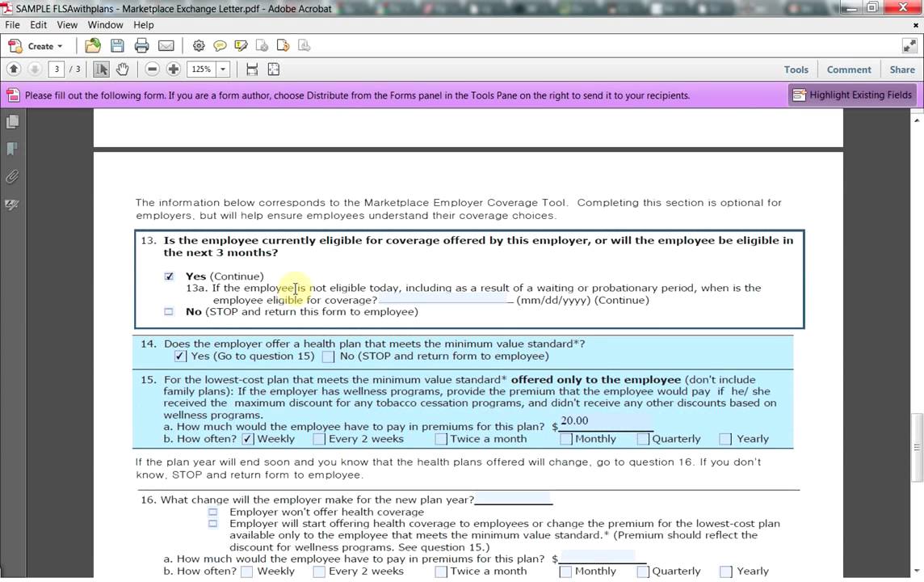Toggle Yes (Go to question 15) checkbox
This screenshot has width=924, height=582.
[x=180, y=356]
